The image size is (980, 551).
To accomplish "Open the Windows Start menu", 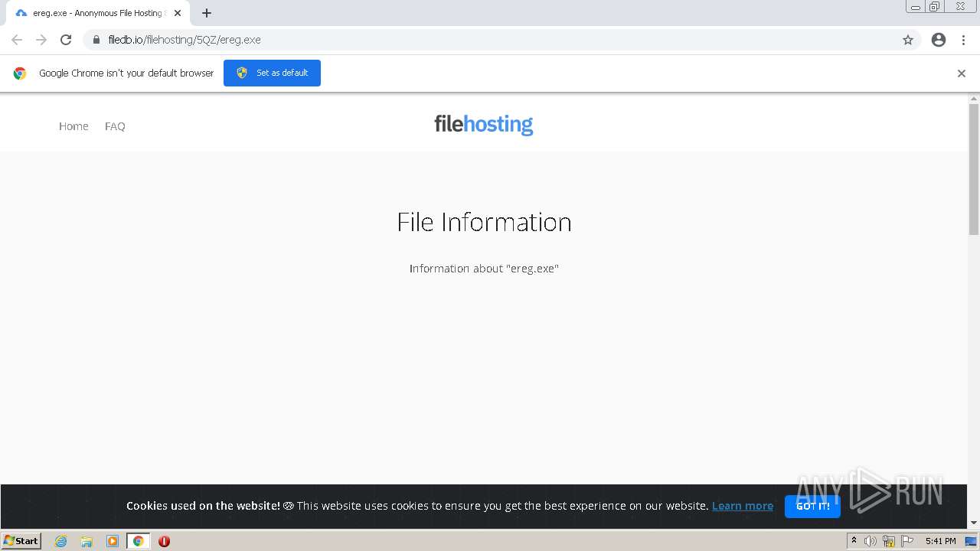I will click(x=21, y=541).
